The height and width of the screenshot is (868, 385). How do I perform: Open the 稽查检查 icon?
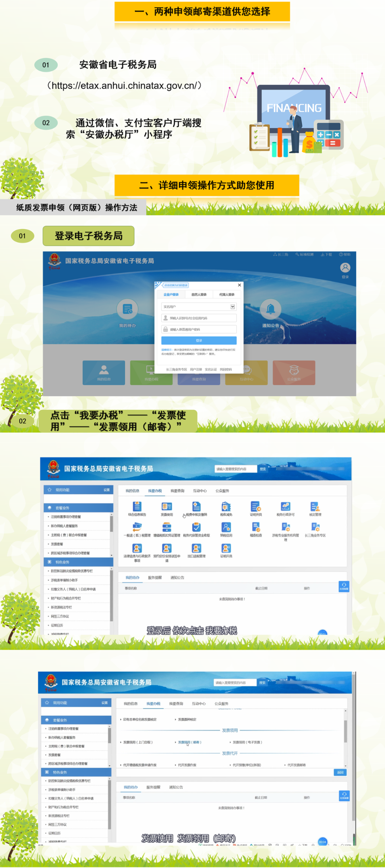(256, 527)
